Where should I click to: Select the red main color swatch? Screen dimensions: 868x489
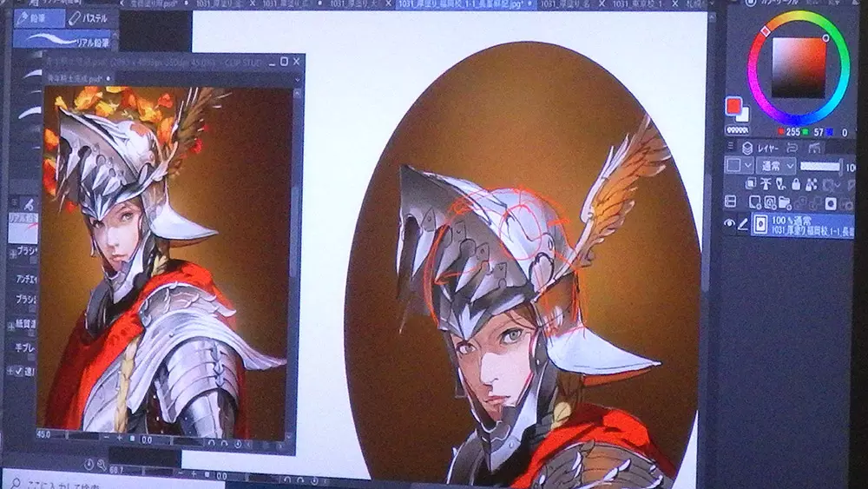click(x=733, y=105)
